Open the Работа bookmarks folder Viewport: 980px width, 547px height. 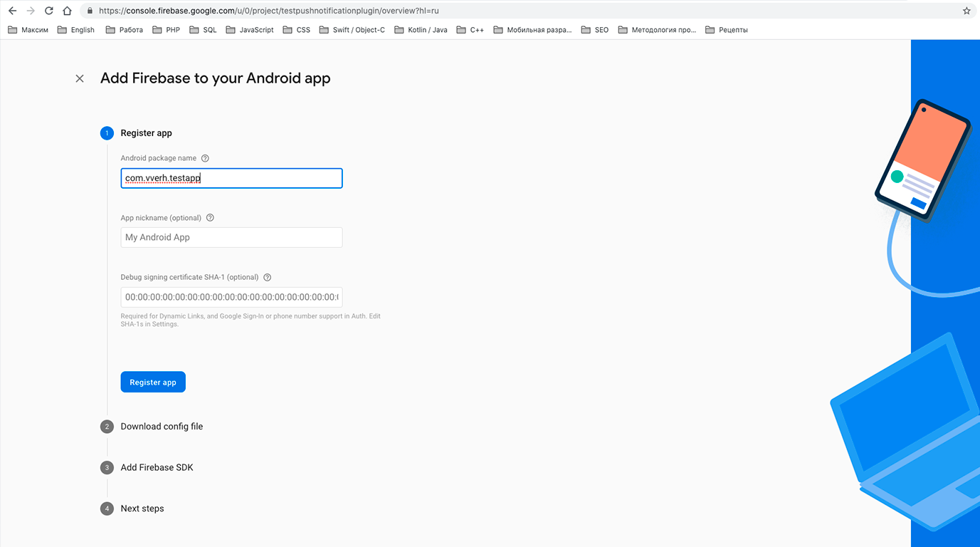pyautogui.click(x=124, y=30)
